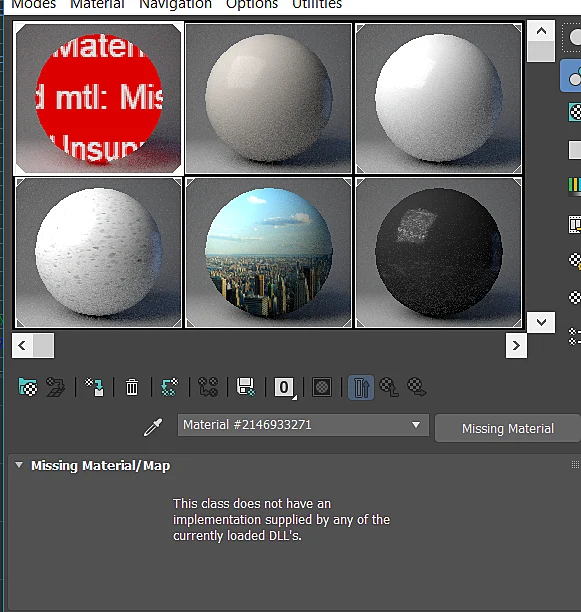Click the Get Material icon
Image resolution: width=581 pixels, height=612 pixels.
(28, 387)
